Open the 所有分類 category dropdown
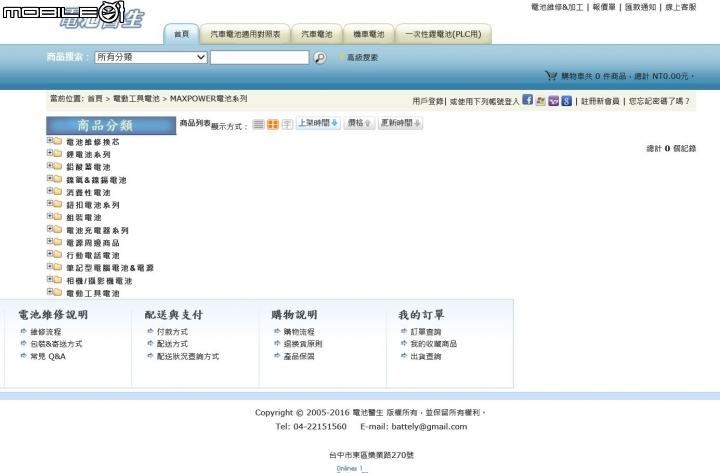The width and height of the screenshot is (720, 473). point(151,57)
